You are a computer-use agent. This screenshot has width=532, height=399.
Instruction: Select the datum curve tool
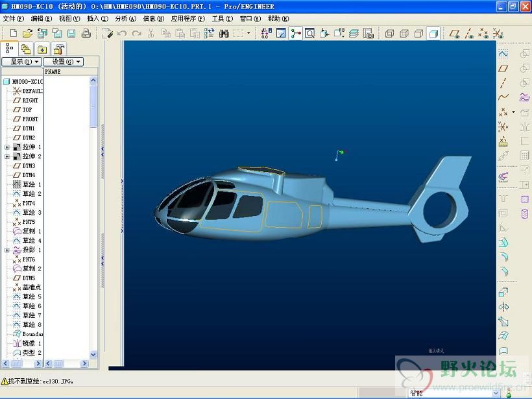[503, 97]
